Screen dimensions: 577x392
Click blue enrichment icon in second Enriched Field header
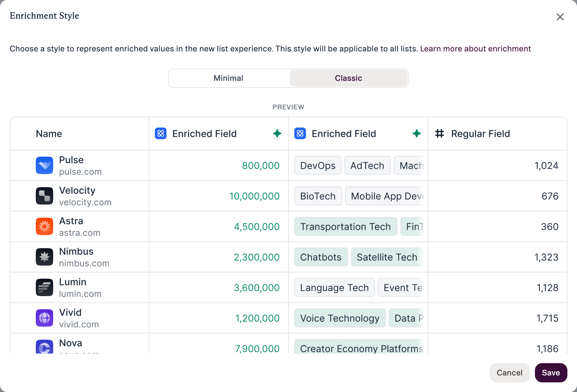pyautogui.click(x=300, y=133)
